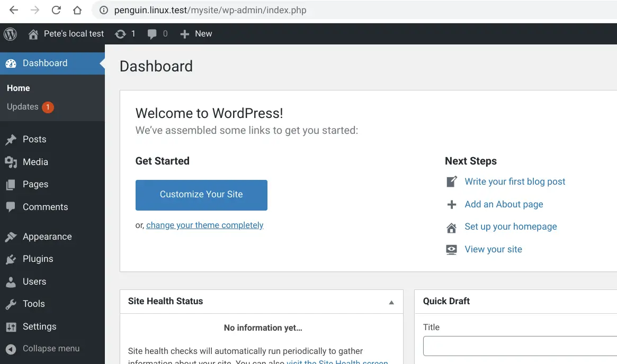
Task: Go to the Updates submenu item
Action: pos(23,107)
